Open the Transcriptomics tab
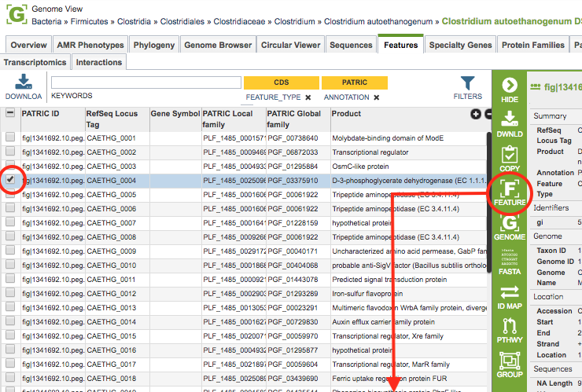 click(x=35, y=62)
